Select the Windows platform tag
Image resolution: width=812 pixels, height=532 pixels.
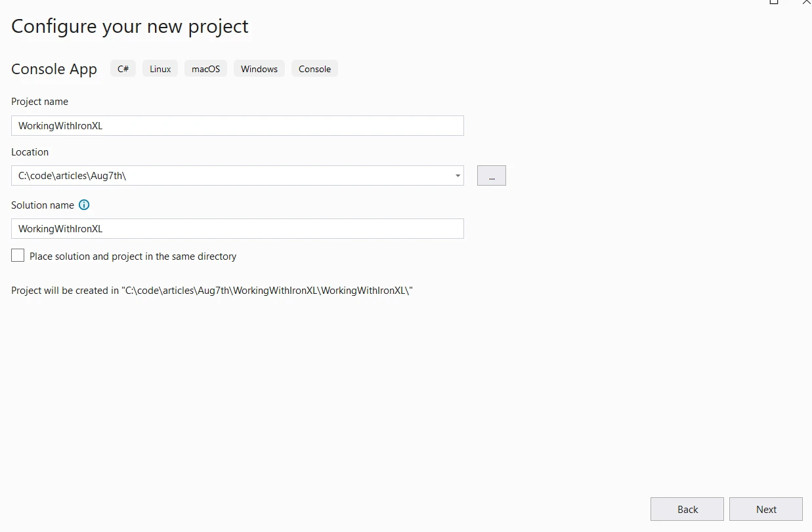coord(259,69)
